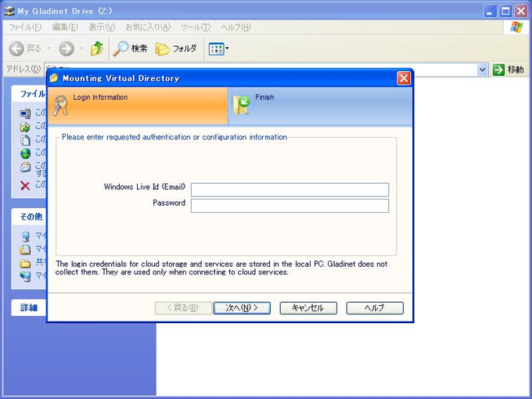This screenshot has height=399, width=532.
Task: Click the My Network icon under その他
Action: point(25,276)
